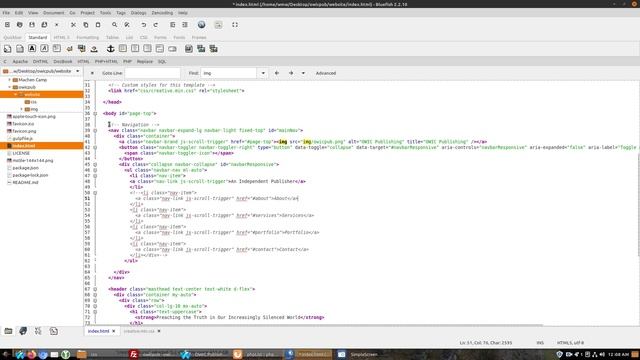Collapse the website folder in tree
640x360 pixels.
16,95
